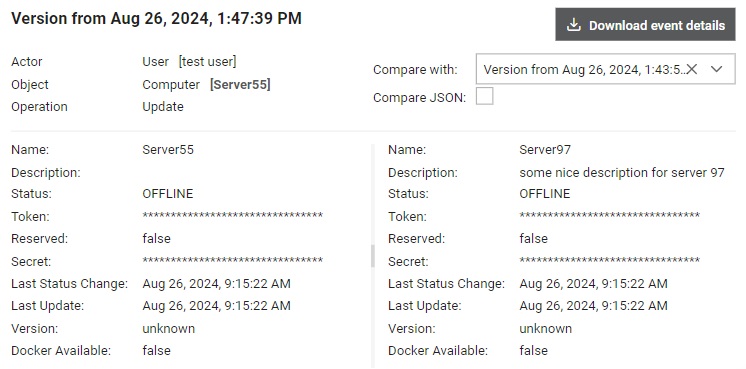The image size is (746, 369).
Task: Click the Server55 name value in left pane
Action: [x=168, y=150]
